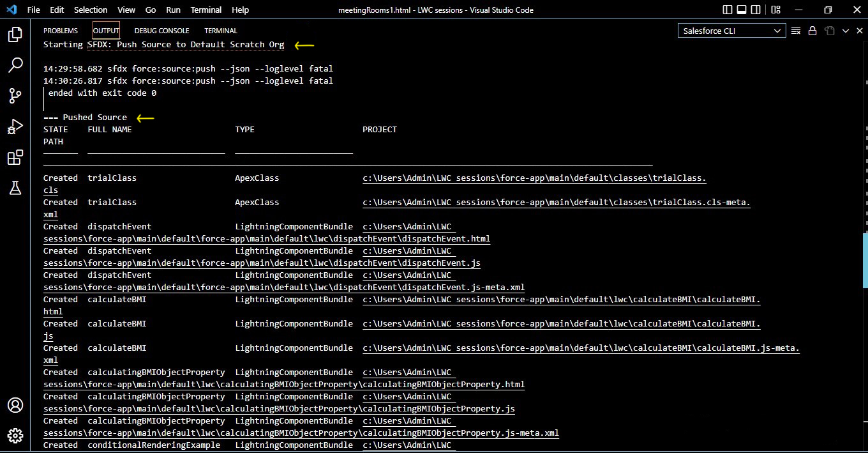Open the Search view in activity bar

click(15, 65)
